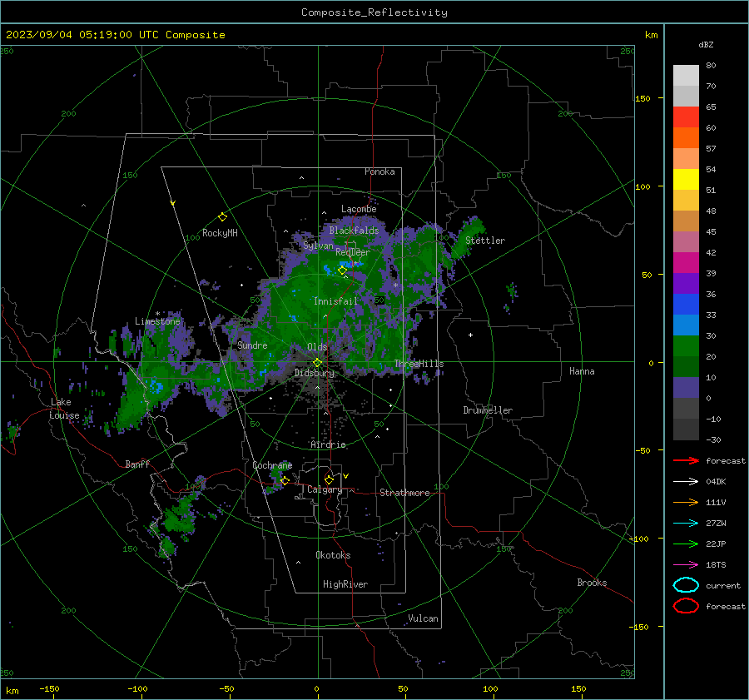Click the Banff label
This screenshot has width=749, height=700.
(137, 464)
